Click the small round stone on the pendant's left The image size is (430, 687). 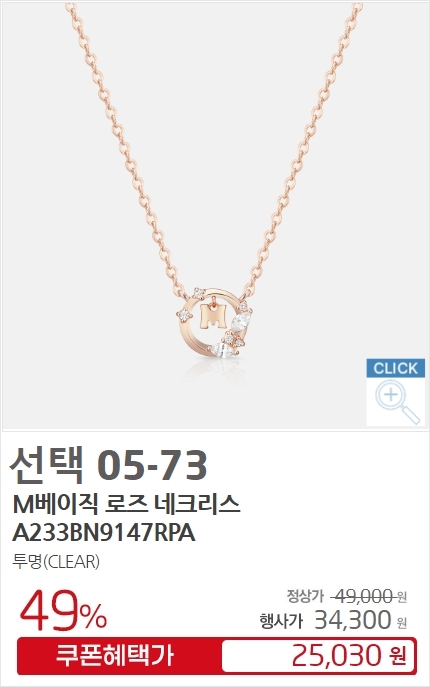[x=185, y=315]
